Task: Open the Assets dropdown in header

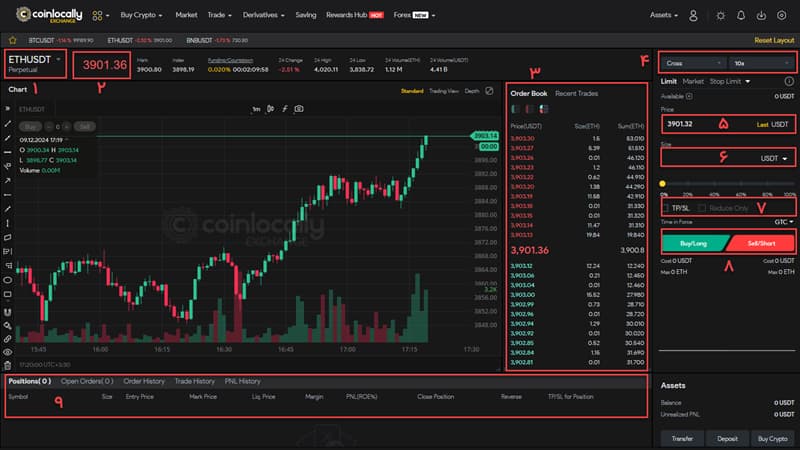Action: 664,15
